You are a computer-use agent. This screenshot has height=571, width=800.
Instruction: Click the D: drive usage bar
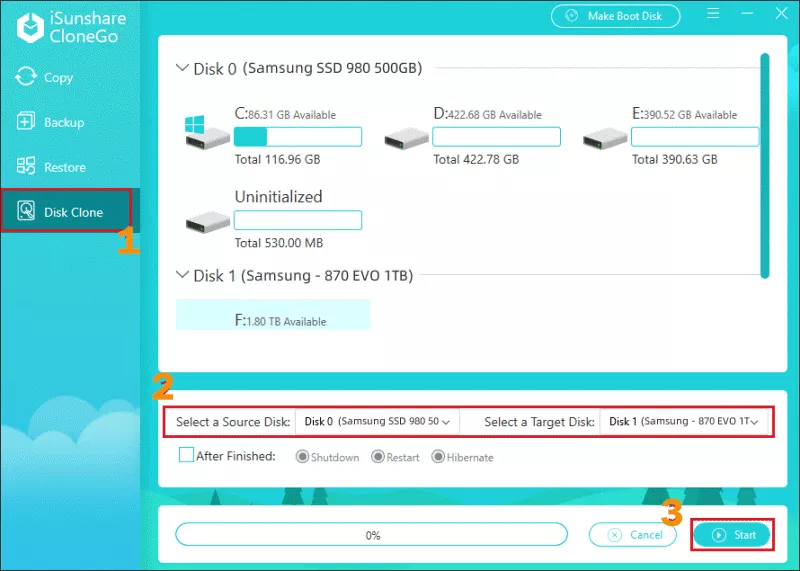pyautogui.click(x=496, y=137)
